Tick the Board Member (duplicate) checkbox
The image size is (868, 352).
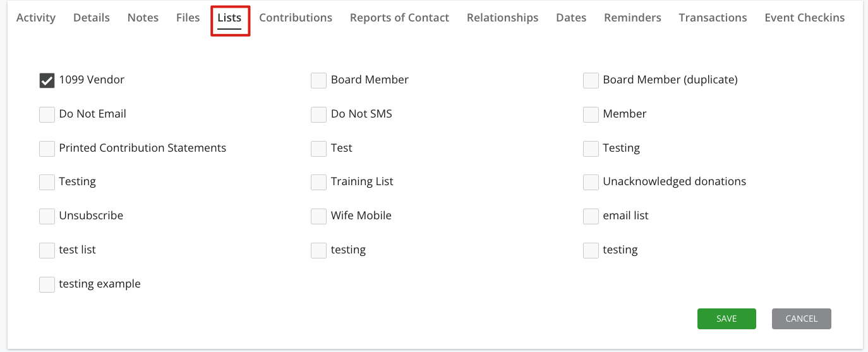click(591, 80)
